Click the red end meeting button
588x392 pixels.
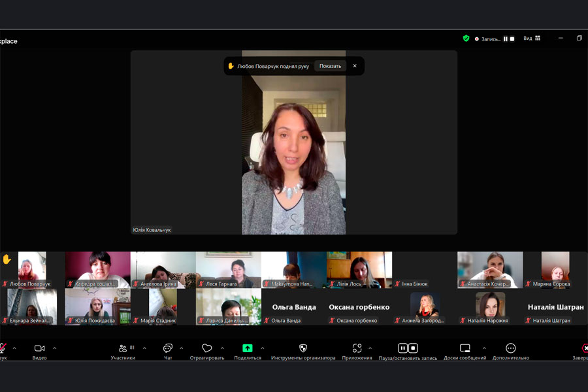pos(585,348)
